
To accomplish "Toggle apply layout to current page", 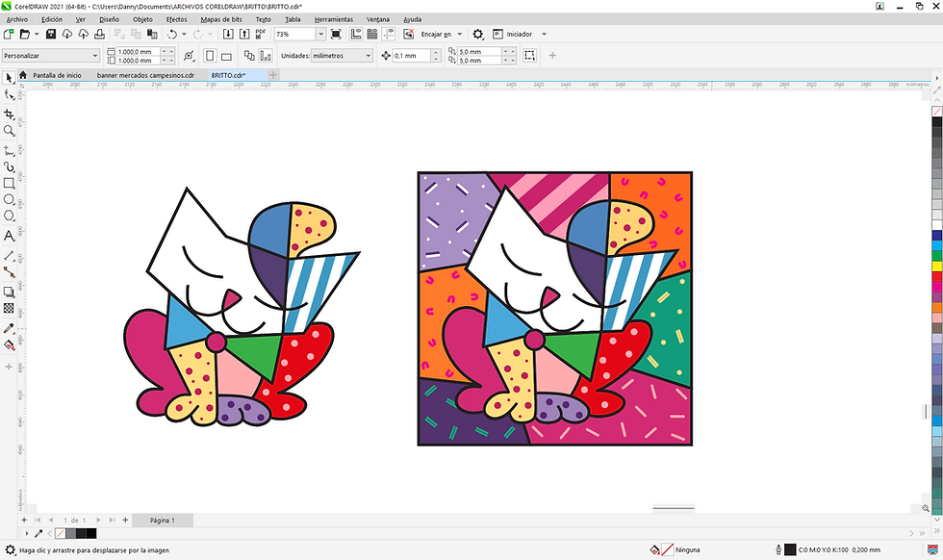I will pos(266,56).
